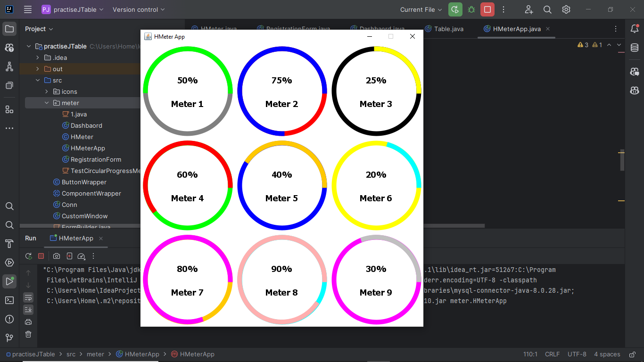644x362 pixels.
Task: Open the Git tool window icon
Action: [9, 338]
